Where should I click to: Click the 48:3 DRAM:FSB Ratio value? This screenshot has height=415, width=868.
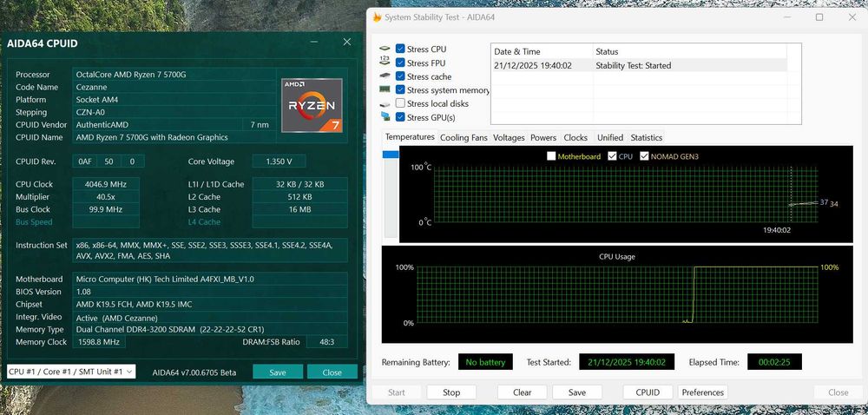326,342
